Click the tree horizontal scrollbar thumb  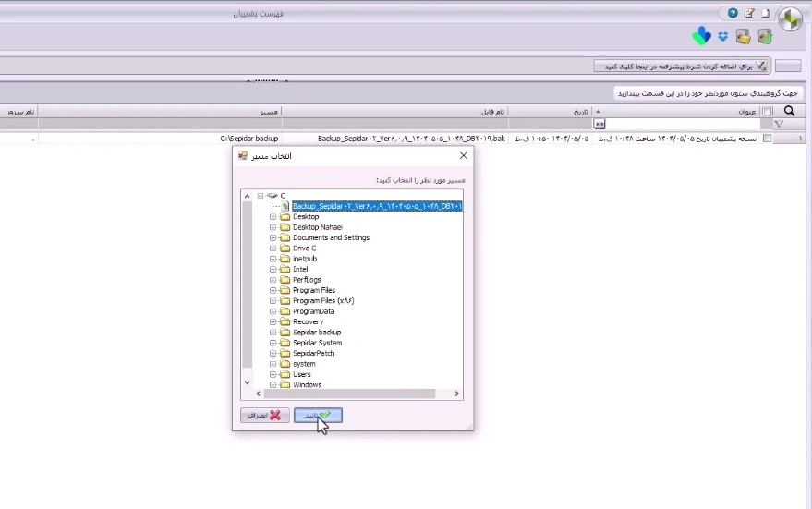pos(349,394)
